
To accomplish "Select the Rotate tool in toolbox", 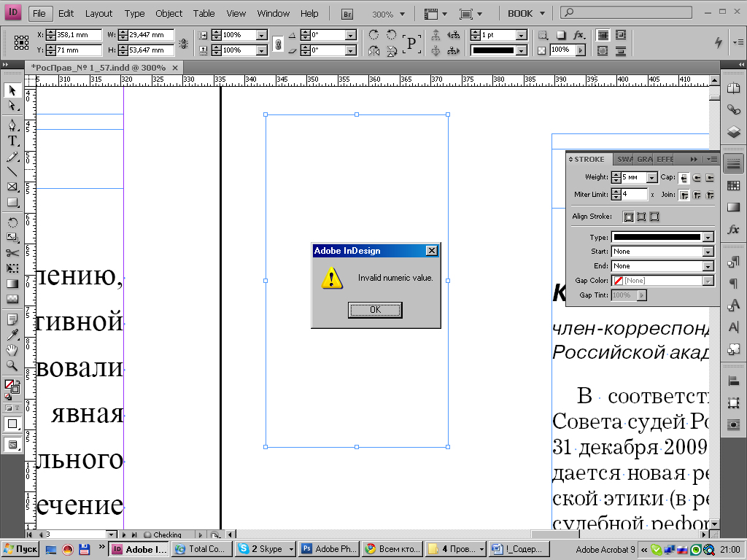I will coord(12,222).
